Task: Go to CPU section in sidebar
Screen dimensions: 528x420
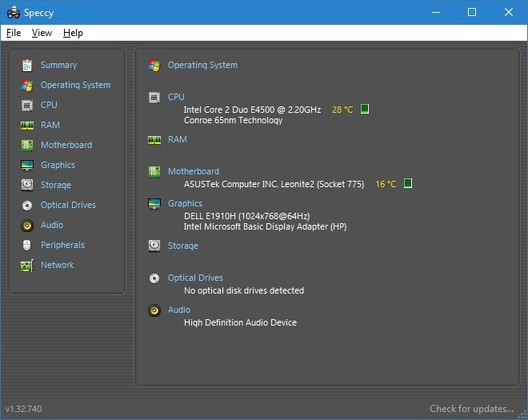Action: pos(49,105)
